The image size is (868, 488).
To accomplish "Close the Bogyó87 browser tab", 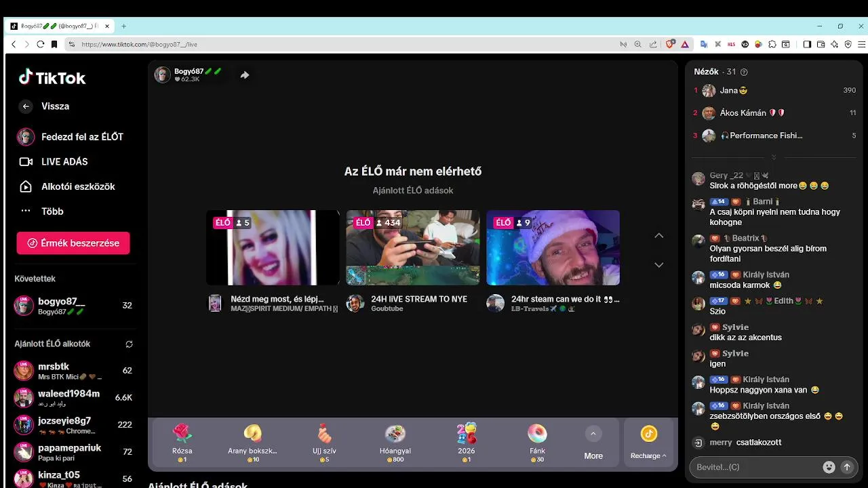I will click(x=107, y=26).
